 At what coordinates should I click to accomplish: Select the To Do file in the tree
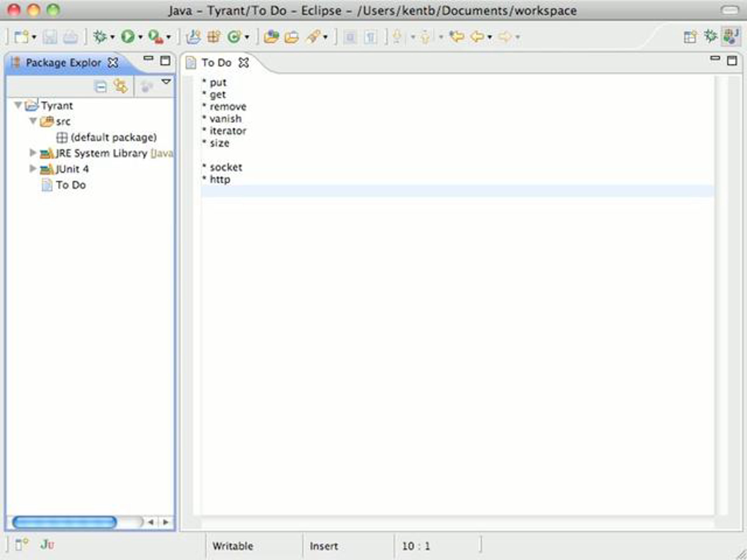coord(71,185)
